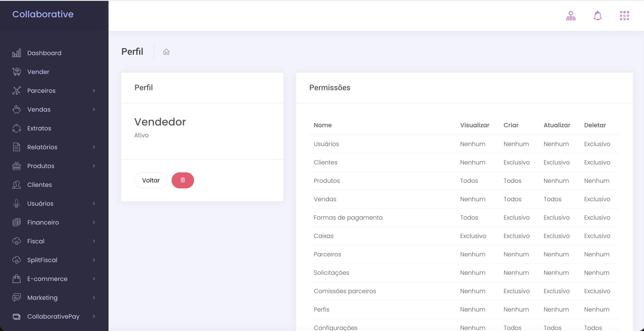
Task: Expand the SplitFiscal submenu chevron
Action: tap(94, 260)
